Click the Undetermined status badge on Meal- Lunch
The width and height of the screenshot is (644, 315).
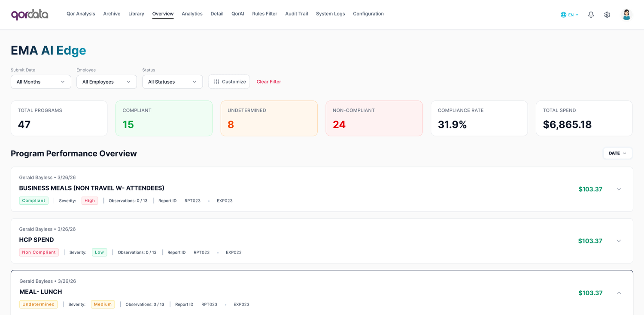point(39,304)
